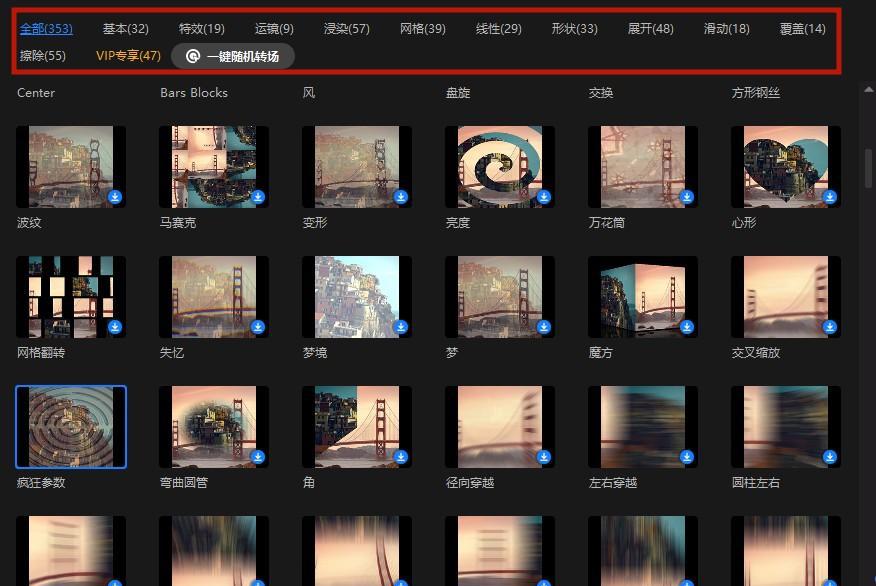Select the 波纹 transition thumbnail

(x=71, y=167)
